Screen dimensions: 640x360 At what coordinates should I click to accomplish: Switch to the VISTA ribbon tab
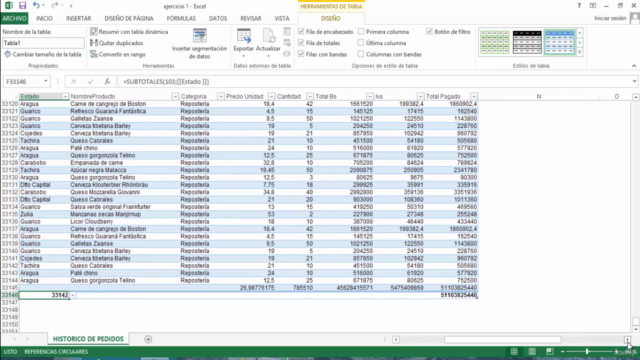282,18
